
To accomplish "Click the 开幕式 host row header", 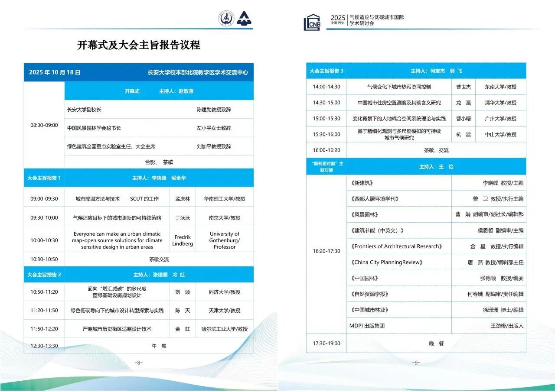I will pos(159,91).
